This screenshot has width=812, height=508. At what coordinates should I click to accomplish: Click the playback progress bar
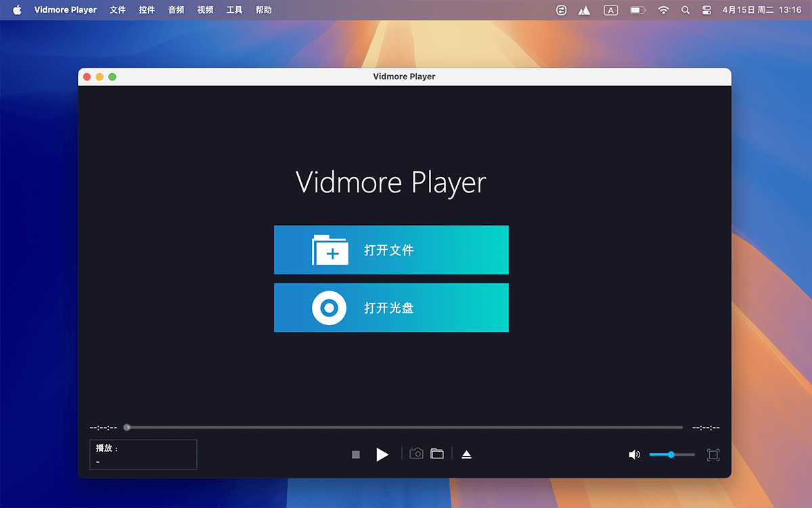[403, 427]
